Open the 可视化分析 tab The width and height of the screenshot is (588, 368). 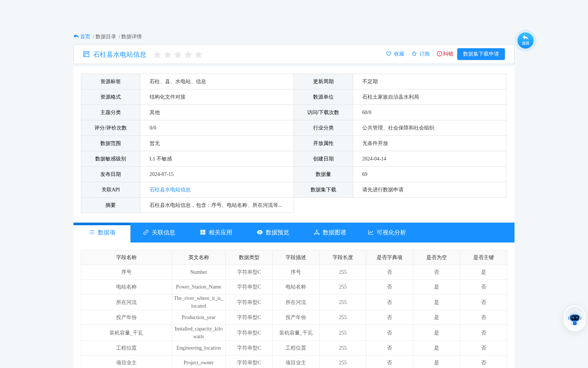point(387,233)
